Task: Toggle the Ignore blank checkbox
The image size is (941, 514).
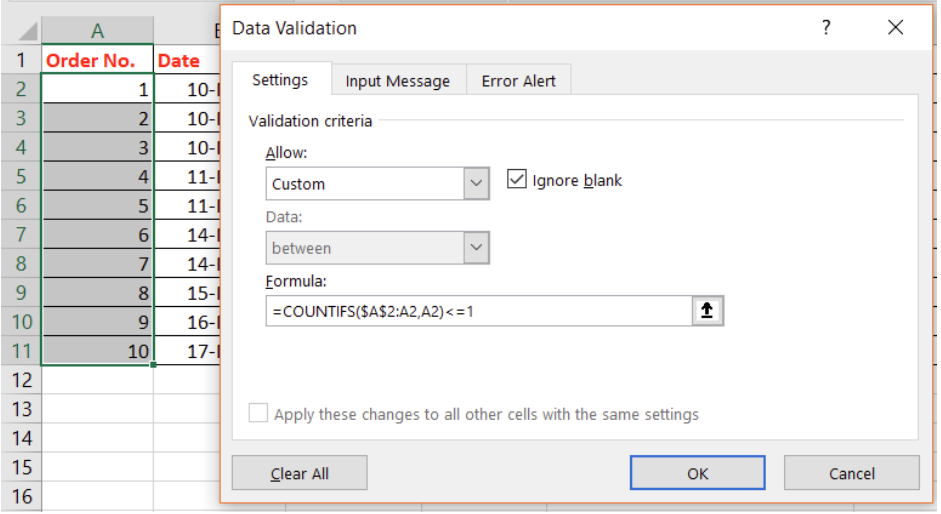Action: pos(517,180)
